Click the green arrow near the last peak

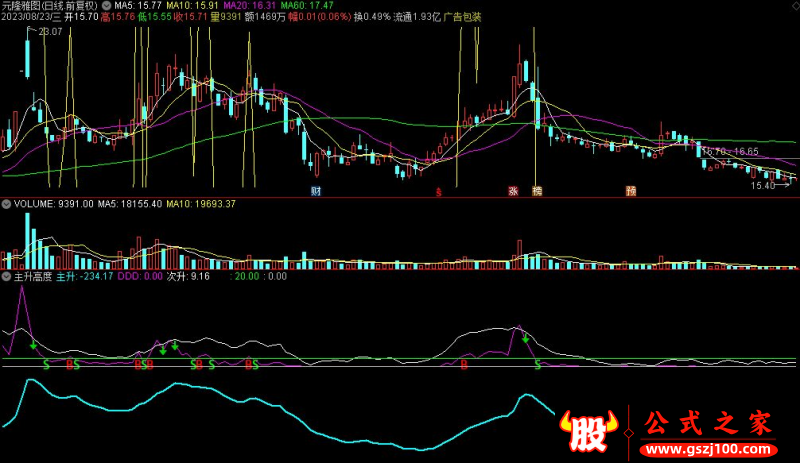(526, 338)
